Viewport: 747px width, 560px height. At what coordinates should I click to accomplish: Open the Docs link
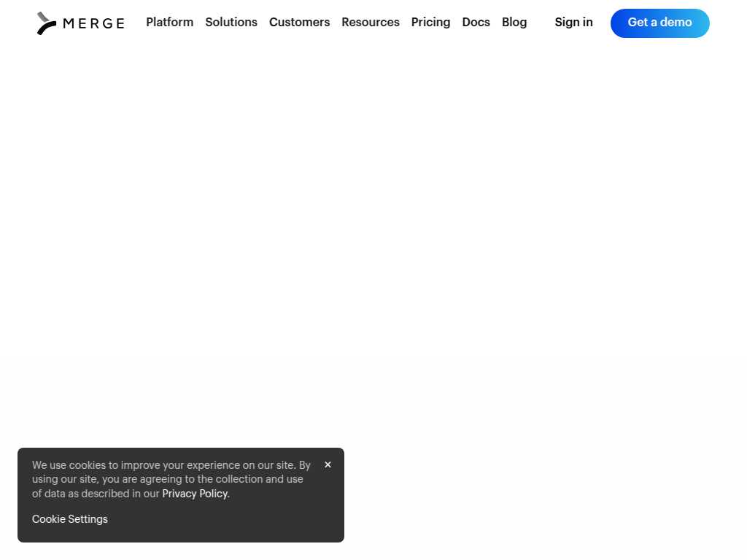476,23
